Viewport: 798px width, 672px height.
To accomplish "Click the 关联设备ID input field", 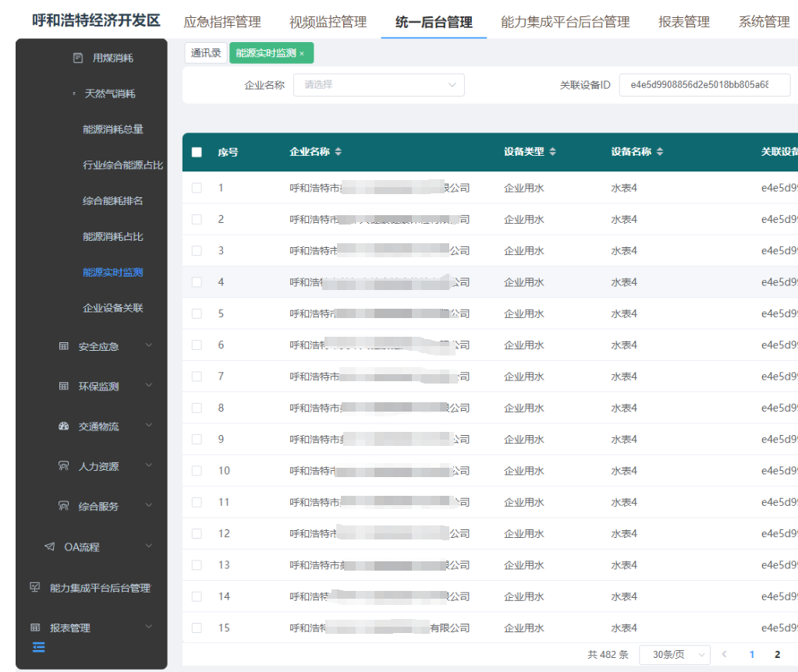I will pyautogui.click(x=704, y=85).
